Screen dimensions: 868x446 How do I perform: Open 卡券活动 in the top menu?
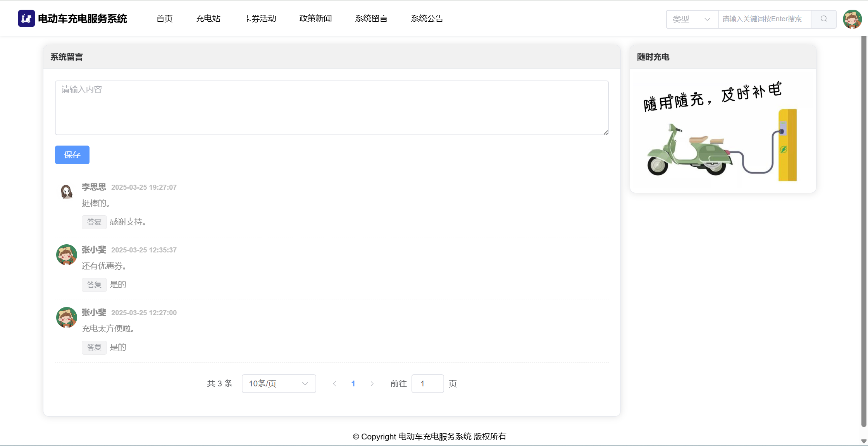pos(260,19)
